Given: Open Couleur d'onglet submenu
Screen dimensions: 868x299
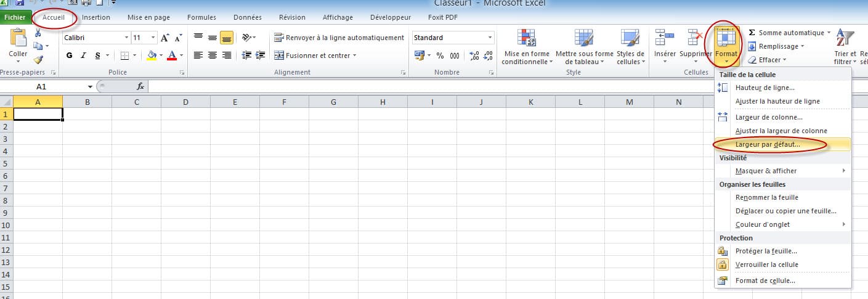Looking at the screenshot, I should (784, 224).
